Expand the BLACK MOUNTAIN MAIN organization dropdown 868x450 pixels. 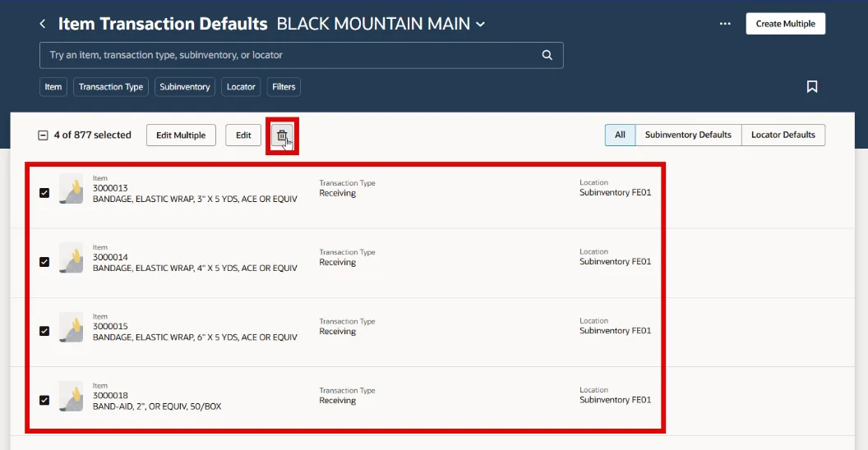tap(481, 24)
